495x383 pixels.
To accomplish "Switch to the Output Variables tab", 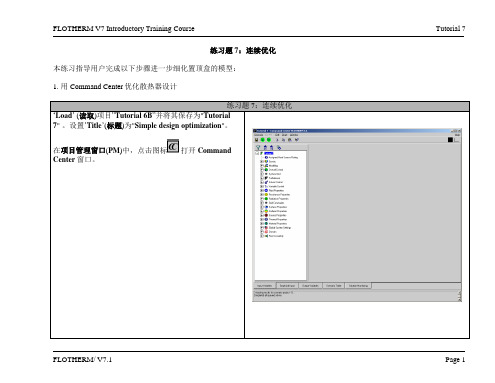I will 310,286.
